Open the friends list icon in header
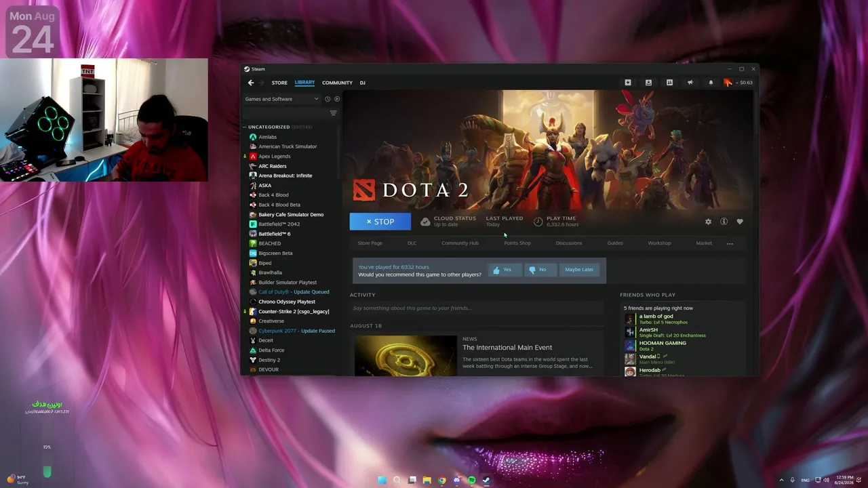The height and width of the screenshot is (488, 868). click(669, 83)
